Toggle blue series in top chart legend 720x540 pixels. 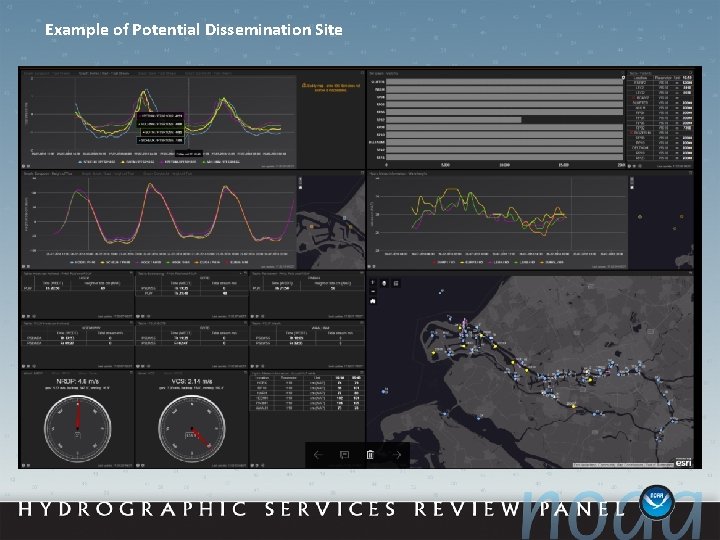pyautogui.click(x=97, y=162)
